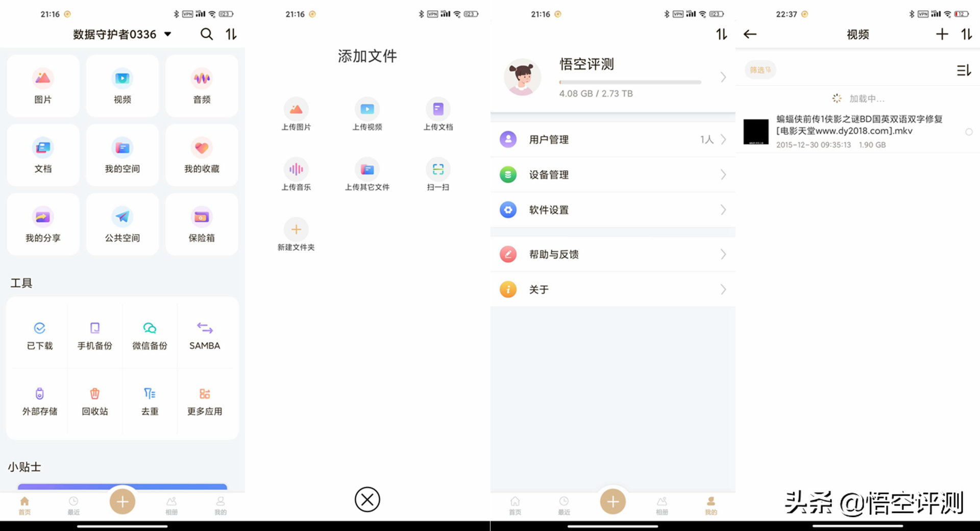The height and width of the screenshot is (531, 980).
Task: Open the 手机备份 tool
Action: coord(95,336)
